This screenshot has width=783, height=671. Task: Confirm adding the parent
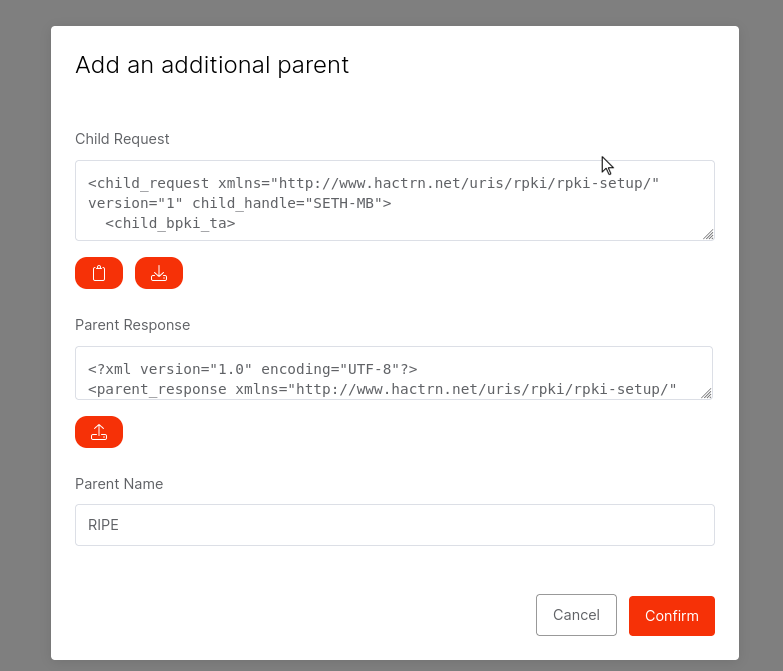(671, 616)
